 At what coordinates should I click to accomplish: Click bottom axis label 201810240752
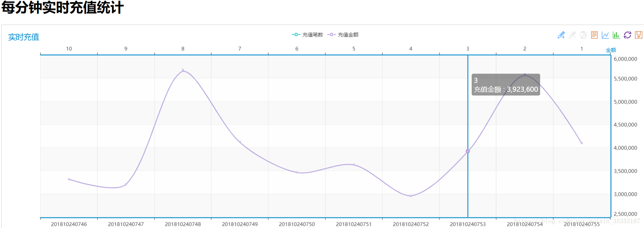point(411,224)
